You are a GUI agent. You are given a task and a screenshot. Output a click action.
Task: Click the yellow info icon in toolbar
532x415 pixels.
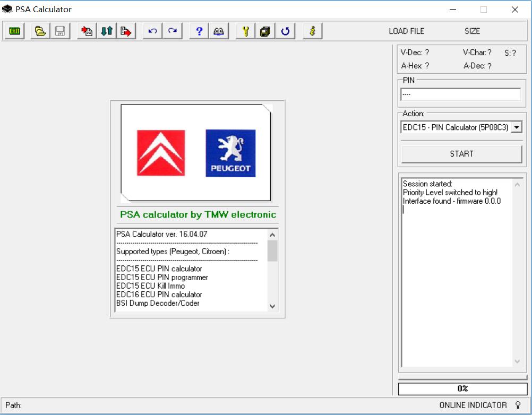(312, 31)
